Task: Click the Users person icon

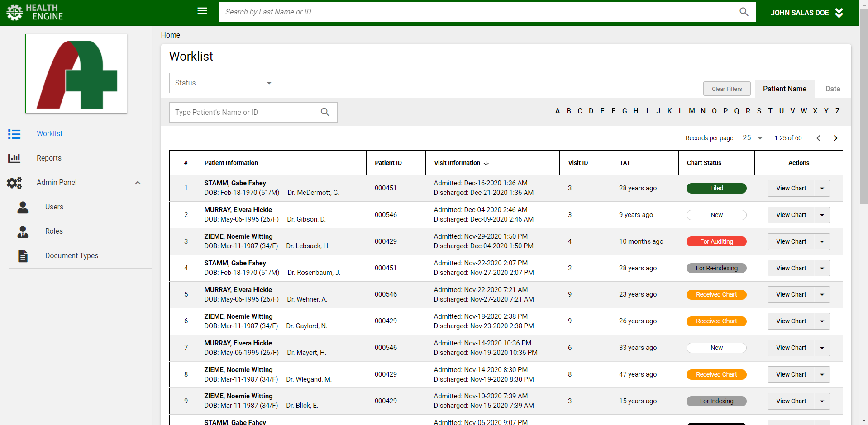Action: tap(23, 207)
